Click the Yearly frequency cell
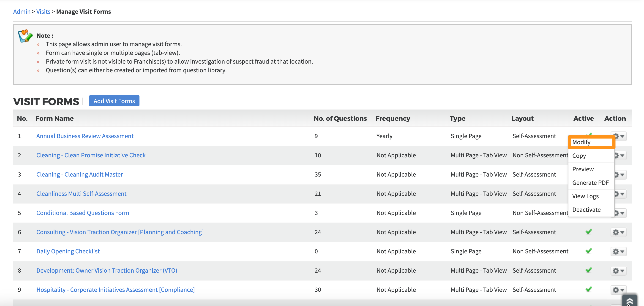Viewport: 644px width, 306px height. pyautogui.click(x=384, y=136)
